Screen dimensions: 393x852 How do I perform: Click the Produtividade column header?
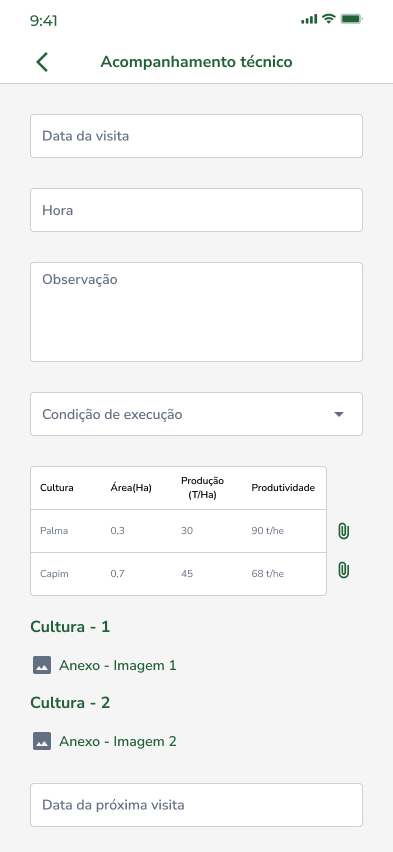[x=283, y=488]
